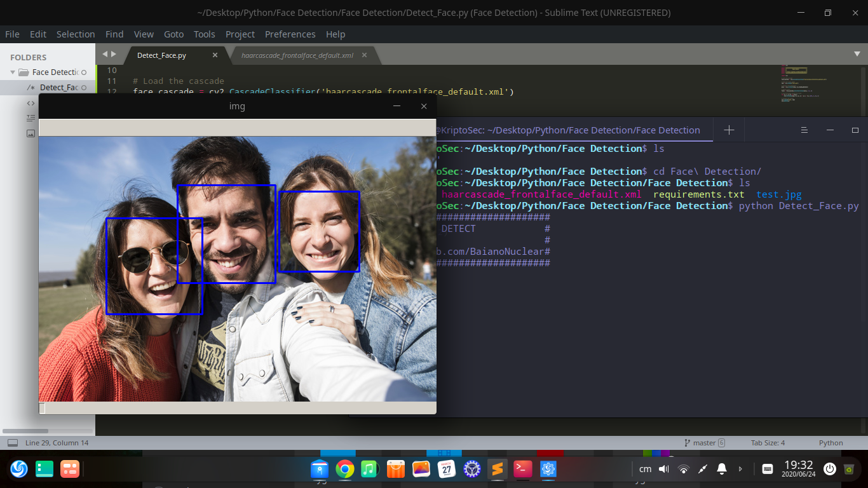Open the music player dock icon
The image size is (868, 488).
370,469
